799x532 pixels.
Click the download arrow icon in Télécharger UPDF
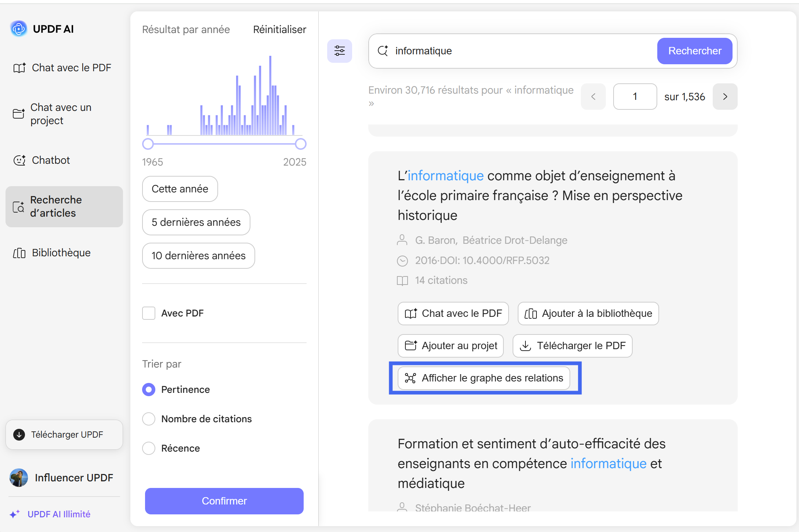click(19, 435)
